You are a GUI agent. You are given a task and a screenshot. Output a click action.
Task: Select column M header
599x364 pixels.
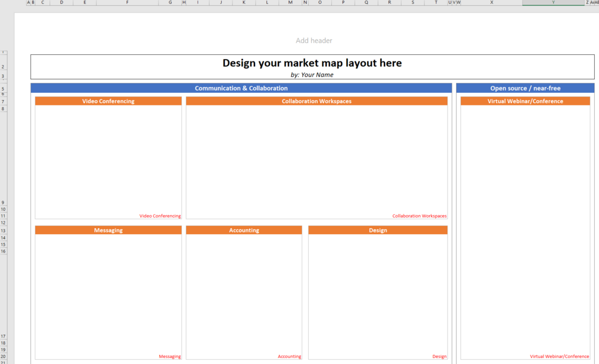(x=290, y=2)
